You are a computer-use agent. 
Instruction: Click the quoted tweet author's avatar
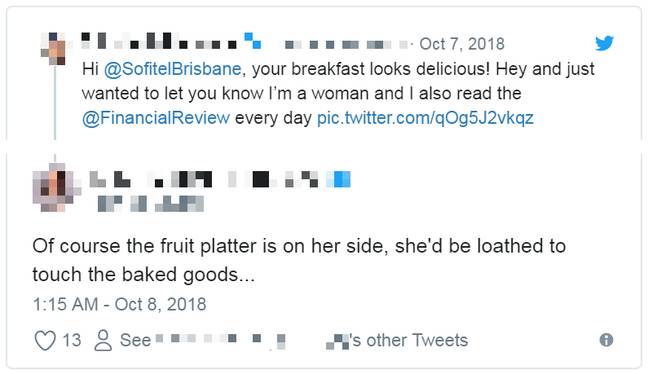pos(53,48)
